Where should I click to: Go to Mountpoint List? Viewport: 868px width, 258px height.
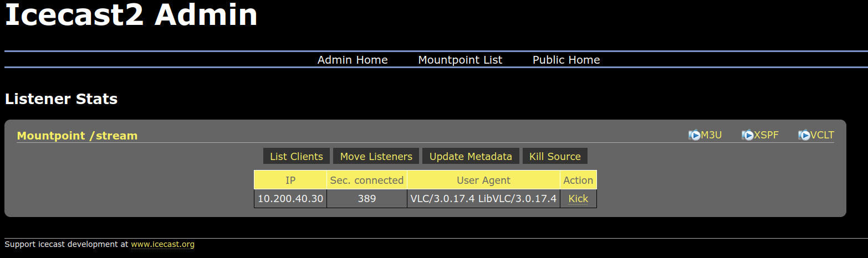click(460, 60)
